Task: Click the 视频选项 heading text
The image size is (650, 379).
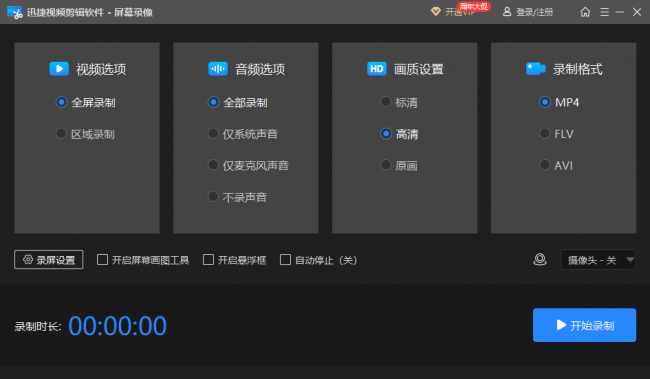Action: point(101,69)
